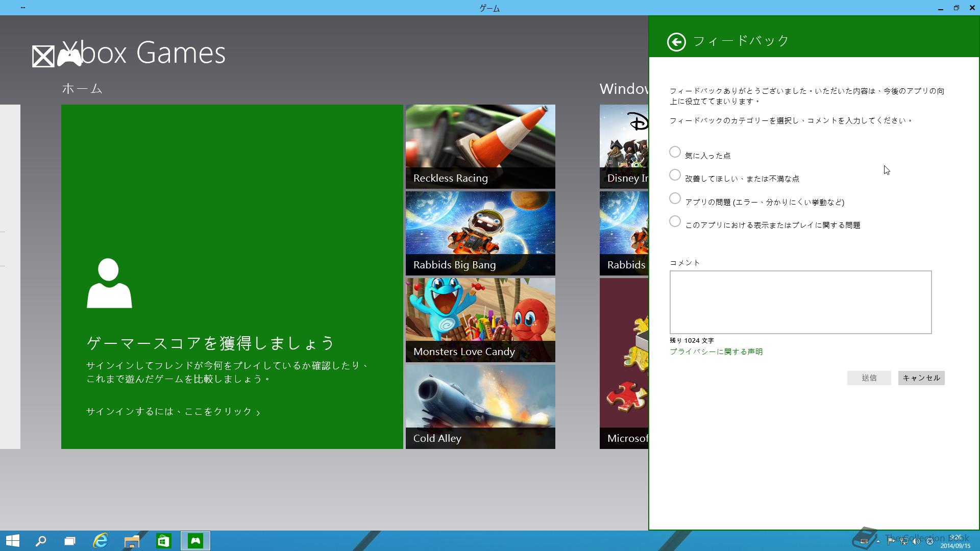Open the Disney game tile

(x=624, y=146)
